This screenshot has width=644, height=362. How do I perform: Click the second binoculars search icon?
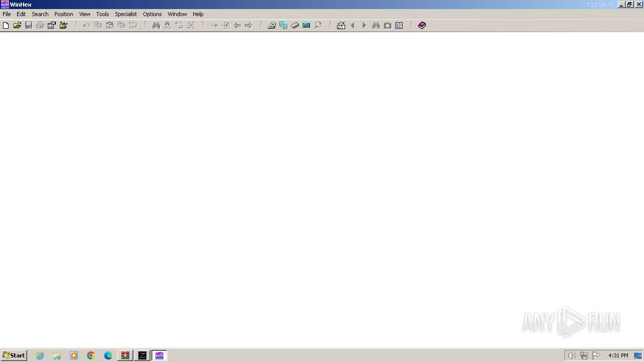(x=376, y=25)
